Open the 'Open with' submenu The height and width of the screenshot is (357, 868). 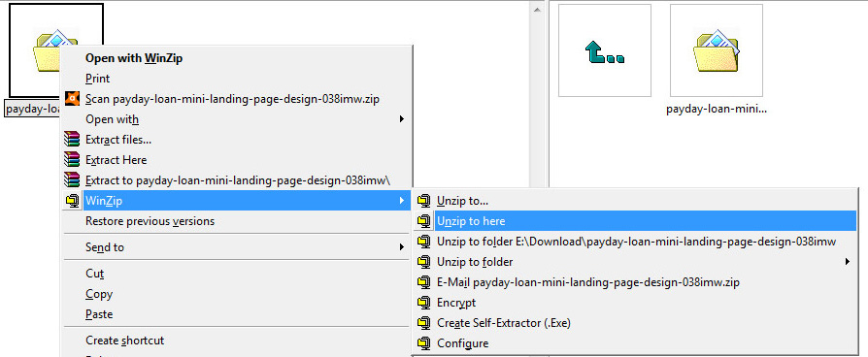[237, 119]
